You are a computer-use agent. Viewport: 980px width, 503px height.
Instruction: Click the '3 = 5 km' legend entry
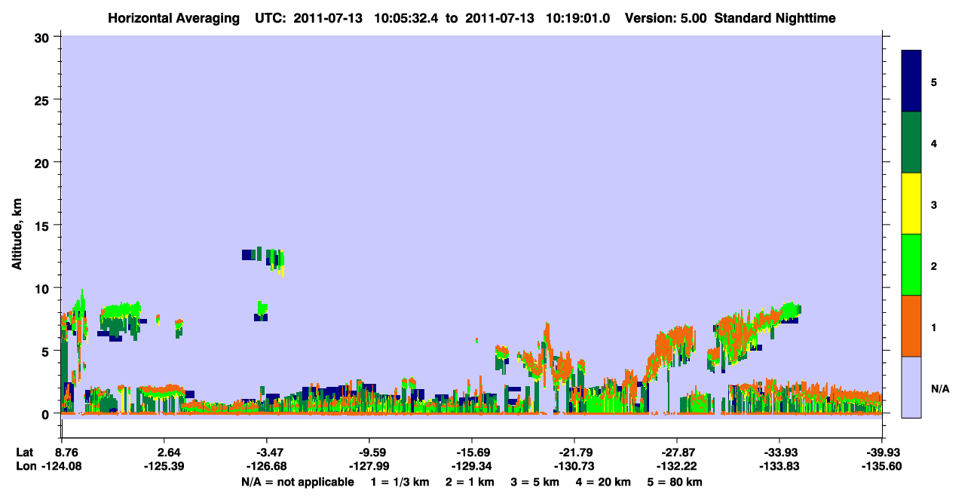(x=535, y=482)
